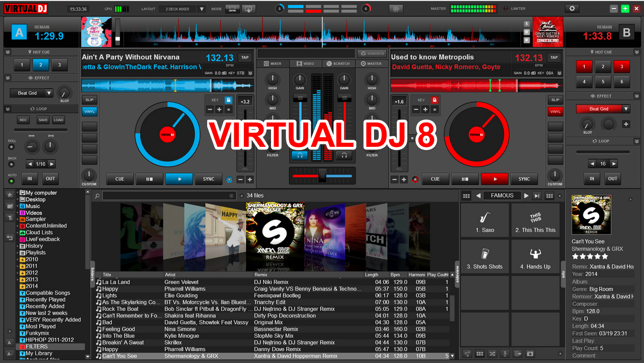This screenshot has height=363, width=644.
Task: Enable the ROLL loop option on deck A
Action: (x=11, y=147)
